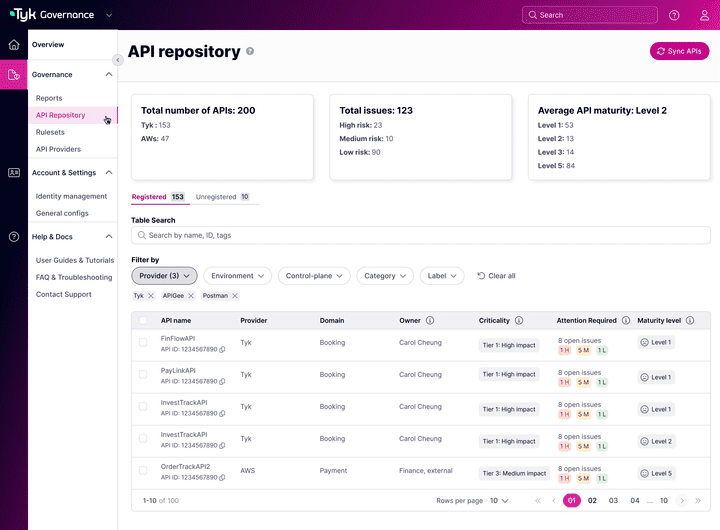This screenshot has width=720, height=530.
Task: Toggle the select-all checkbox in table header
Action: pyautogui.click(x=143, y=321)
